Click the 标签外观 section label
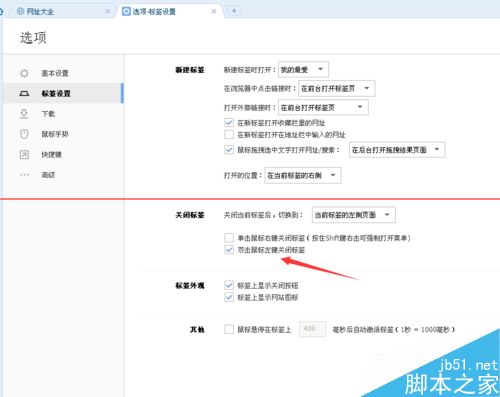This screenshot has height=397, width=500. pyautogui.click(x=190, y=286)
